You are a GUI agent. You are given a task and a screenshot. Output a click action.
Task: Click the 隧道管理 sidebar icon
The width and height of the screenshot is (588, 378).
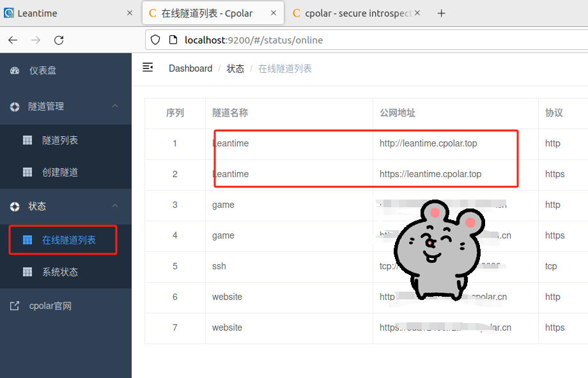tap(15, 107)
